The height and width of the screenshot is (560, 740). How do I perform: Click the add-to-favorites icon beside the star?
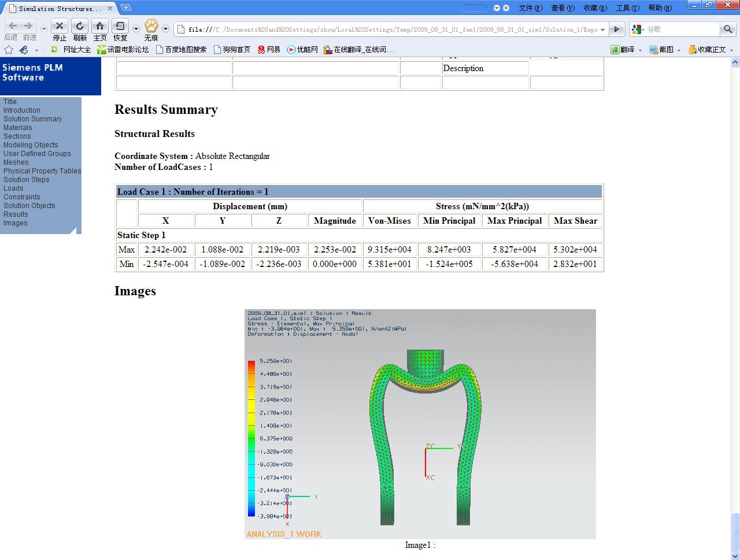[x=24, y=50]
